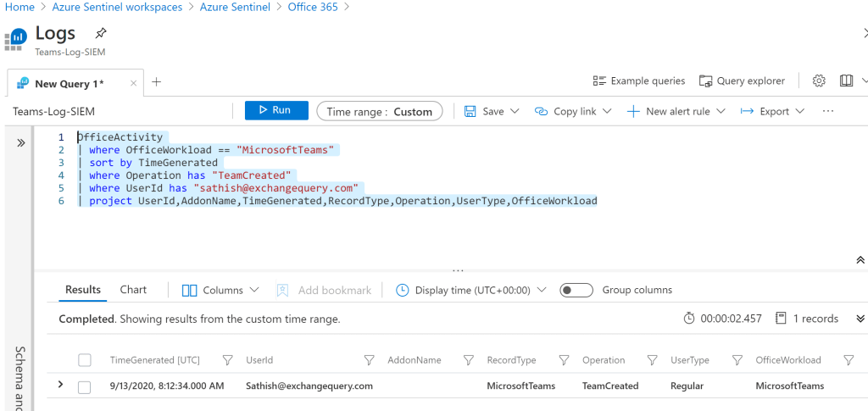Switch to the Chart tab

point(133,290)
